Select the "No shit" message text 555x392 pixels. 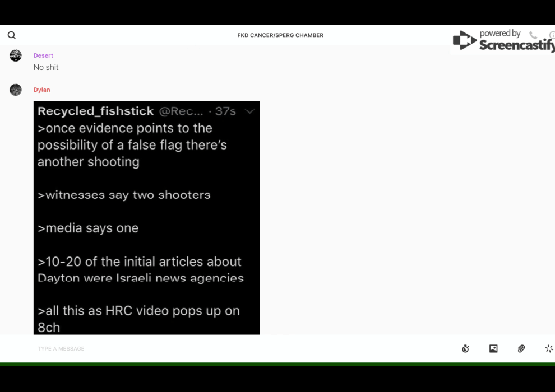[x=46, y=67]
